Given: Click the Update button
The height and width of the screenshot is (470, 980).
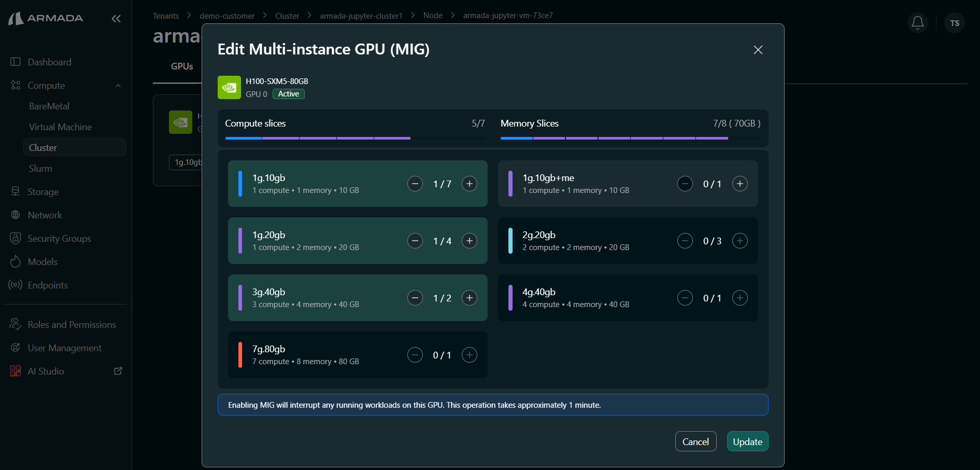Looking at the screenshot, I should (x=747, y=441).
